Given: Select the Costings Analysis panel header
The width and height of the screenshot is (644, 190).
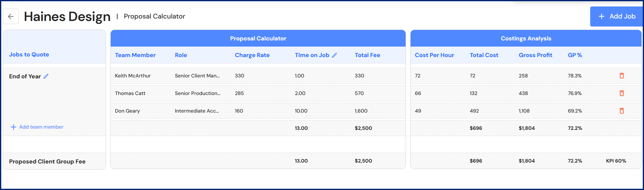Looking at the screenshot, I should point(526,39).
